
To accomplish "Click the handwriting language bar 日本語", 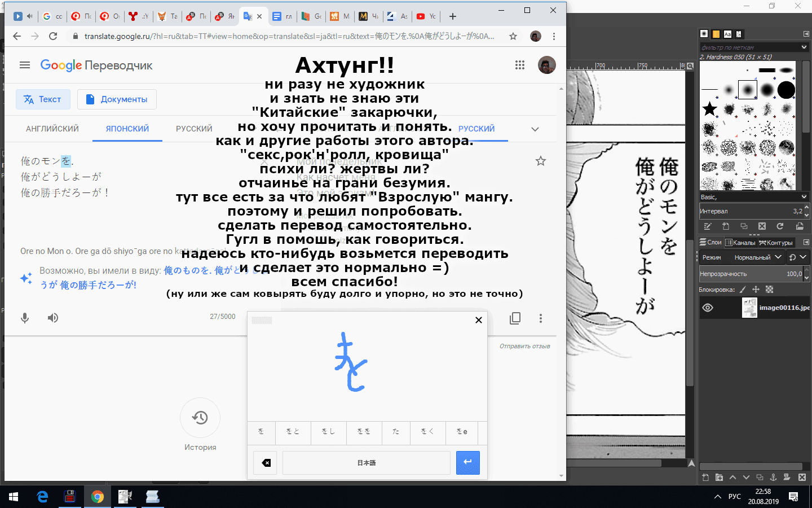I will click(x=367, y=463).
